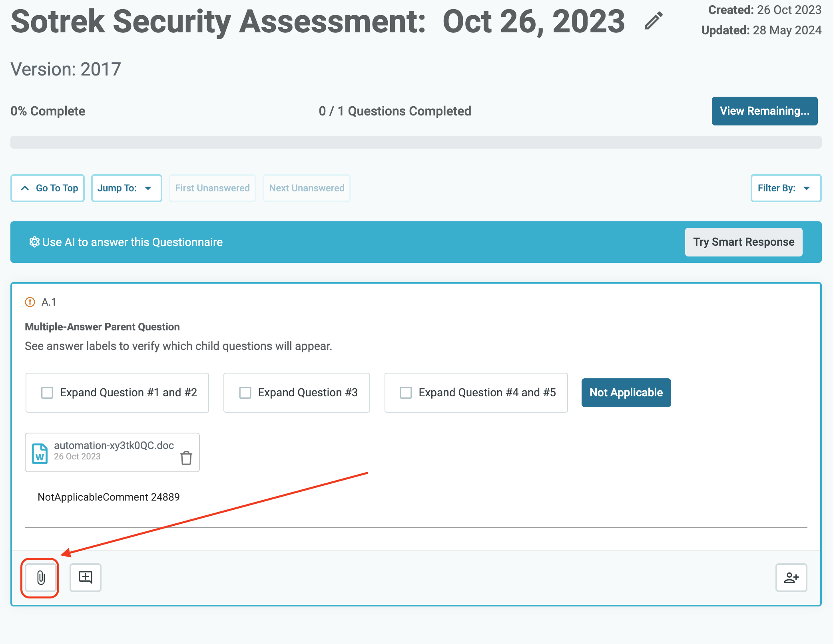Click View Remaining button
The width and height of the screenshot is (833, 644).
pos(764,111)
